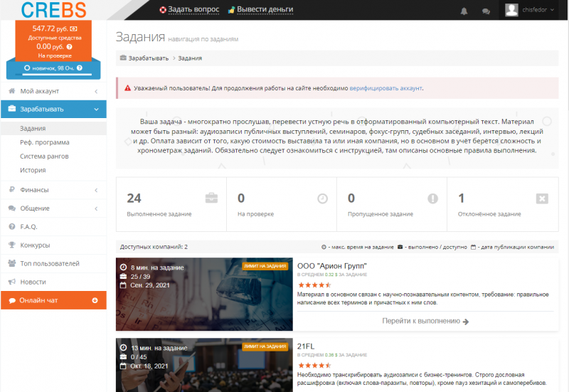Open the Общение sidebar menu

pyautogui.click(x=54, y=208)
